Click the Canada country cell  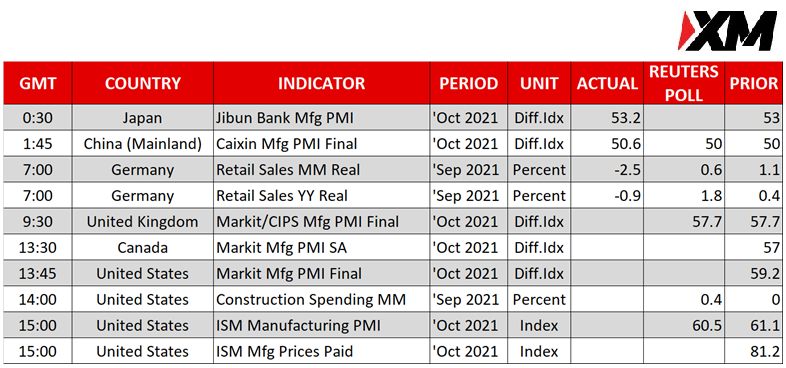[143, 248]
